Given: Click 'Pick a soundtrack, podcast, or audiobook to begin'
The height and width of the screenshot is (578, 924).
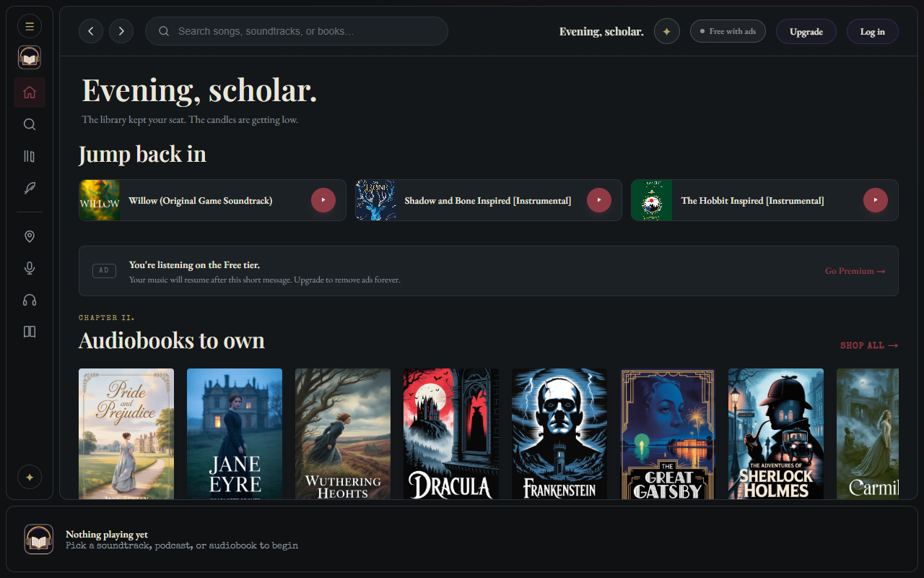Looking at the screenshot, I should coord(182,545).
